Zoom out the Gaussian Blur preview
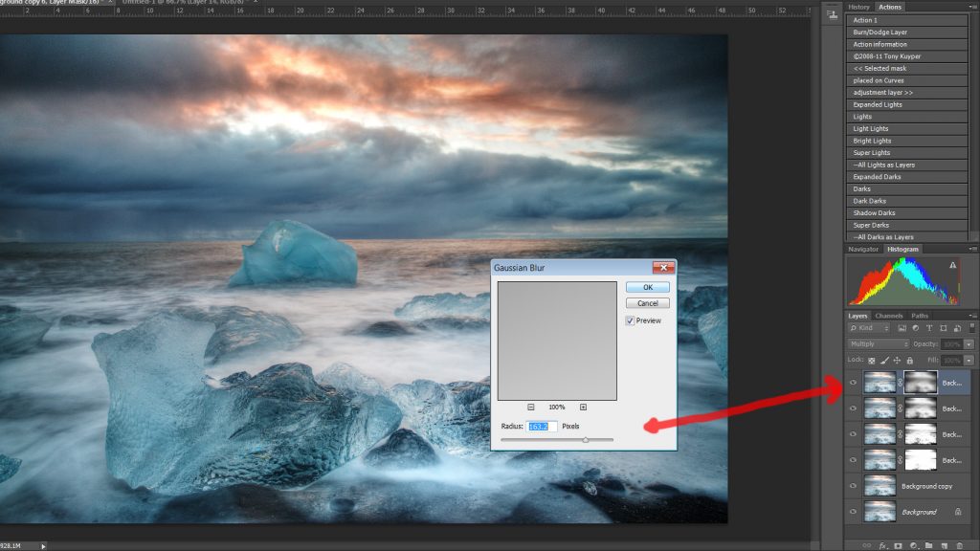 pos(530,407)
